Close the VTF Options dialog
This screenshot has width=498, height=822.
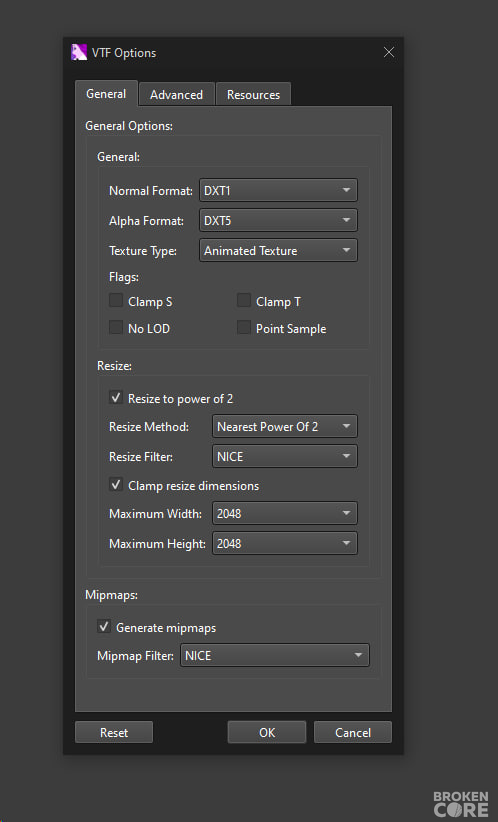pos(388,52)
